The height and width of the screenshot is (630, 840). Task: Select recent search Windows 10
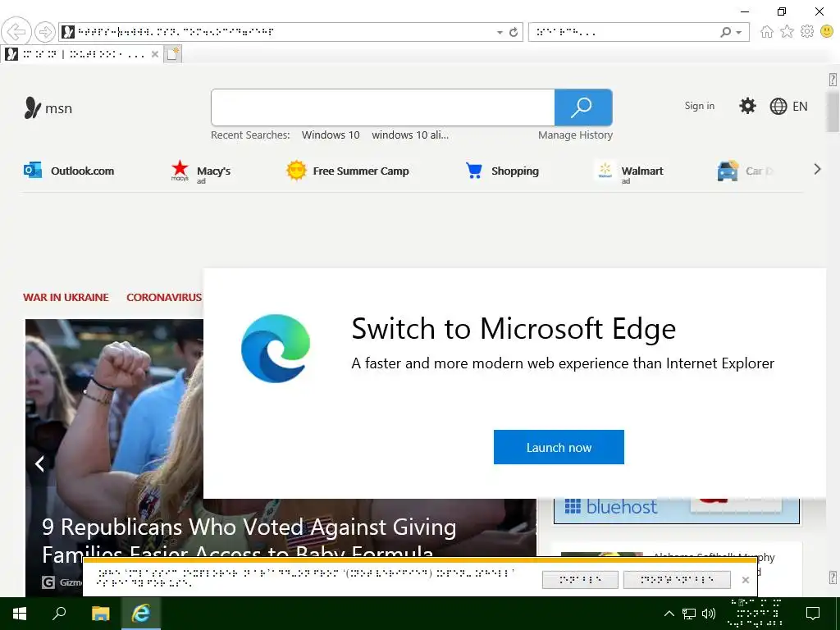click(x=331, y=135)
